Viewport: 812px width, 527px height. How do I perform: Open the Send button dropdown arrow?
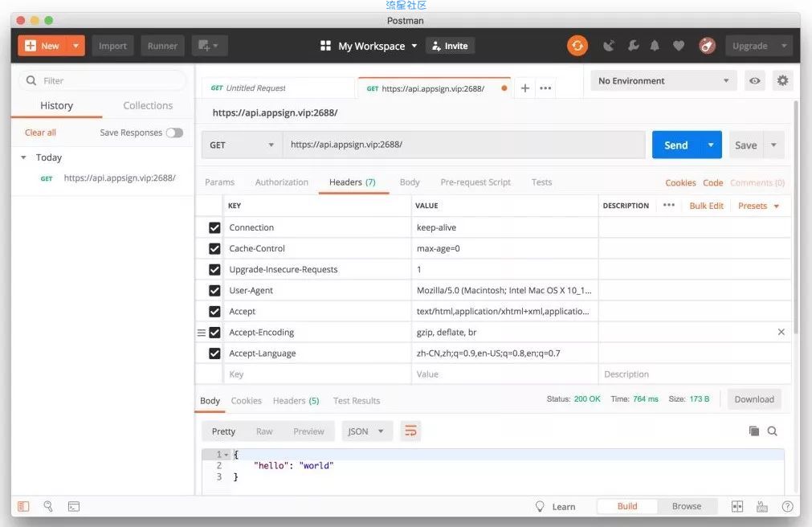click(x=711, y=145)
